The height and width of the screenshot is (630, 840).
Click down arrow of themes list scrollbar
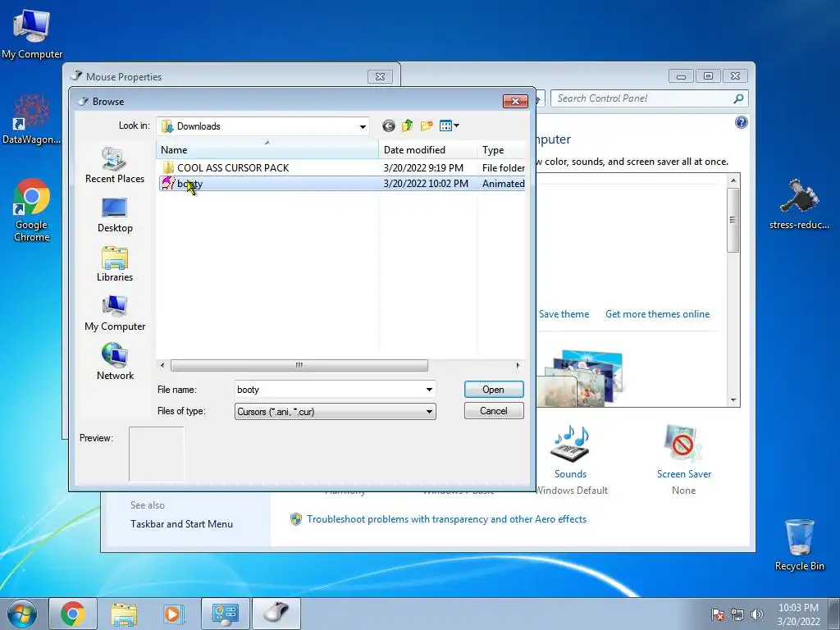pos(733,400)
